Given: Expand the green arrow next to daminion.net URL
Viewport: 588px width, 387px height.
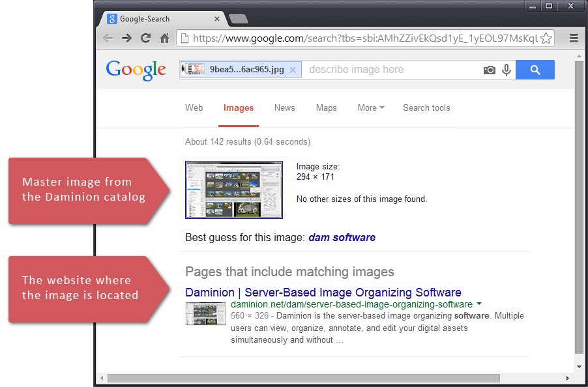Looking at the screenshot, I should click(479, 304).
